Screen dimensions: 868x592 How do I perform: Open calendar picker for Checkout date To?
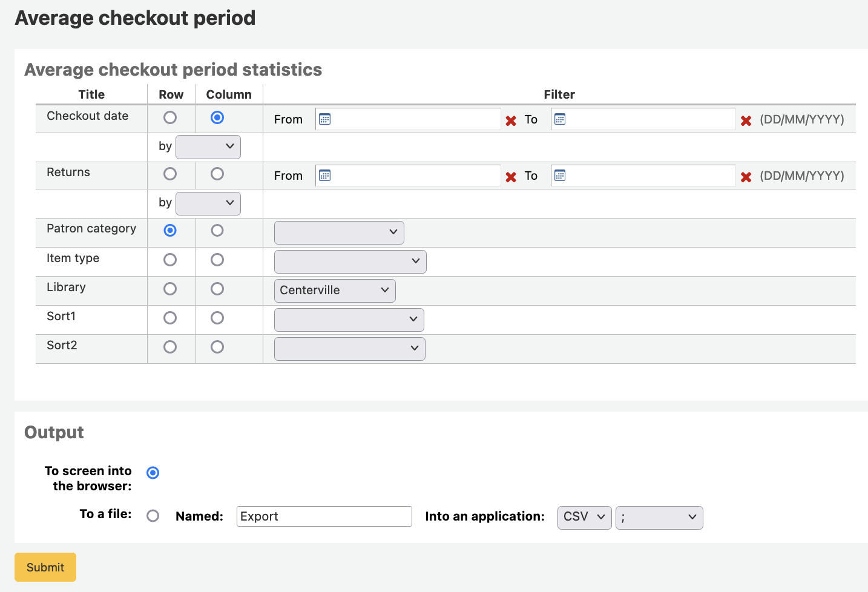560,119
